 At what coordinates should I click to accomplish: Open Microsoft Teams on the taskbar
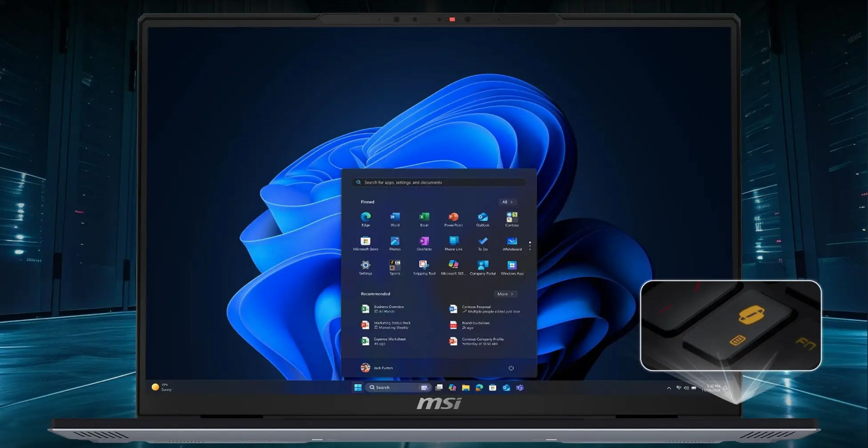pyautogui.click(x=520, y=387)
